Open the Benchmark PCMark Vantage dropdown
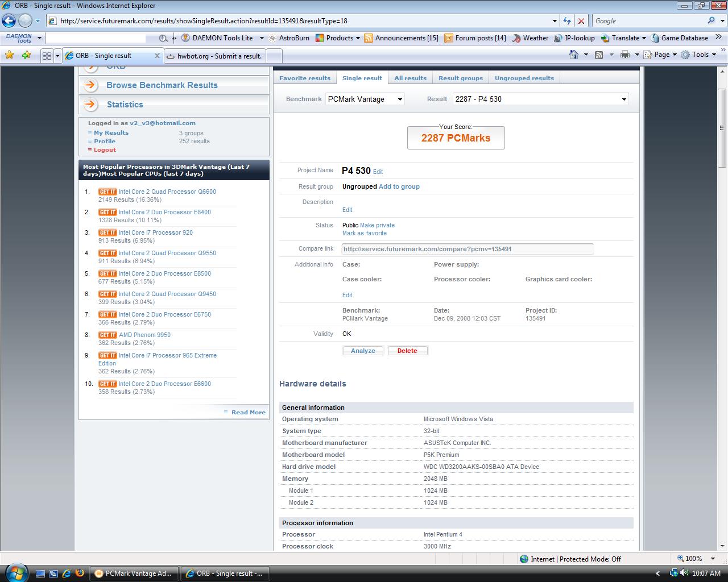The height and width of the screenshot is (582, 728). coord(365,99)
